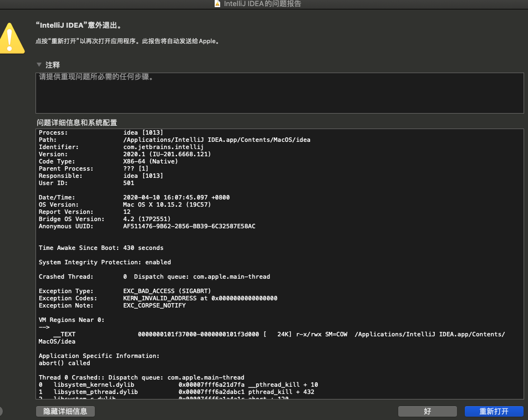Click the 'Crashed Thread: 0' line
The image size is (528, 420).
pyautogui.click(x=154, y=276)
